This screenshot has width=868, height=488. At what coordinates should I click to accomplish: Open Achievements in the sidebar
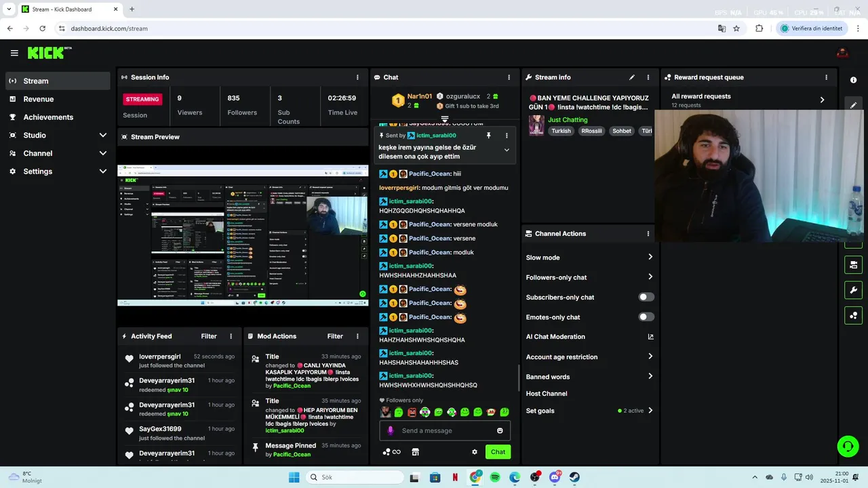click(x=58, y=117)
